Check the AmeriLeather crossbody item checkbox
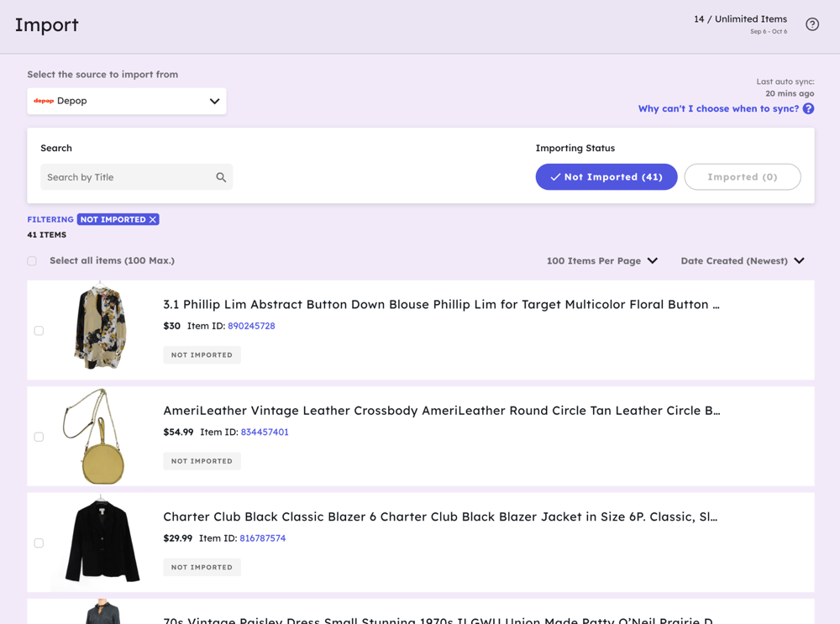The width and height of the screenshot is (840, 624). point(39,437)
